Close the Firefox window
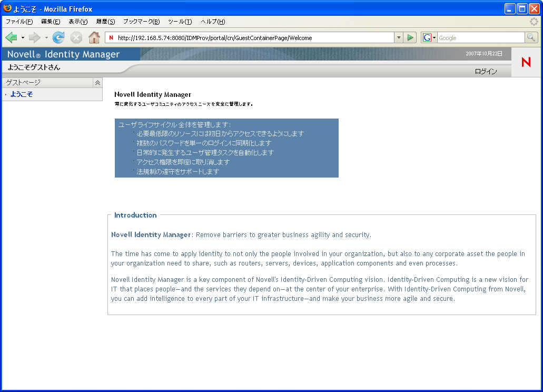 (534, 8)
